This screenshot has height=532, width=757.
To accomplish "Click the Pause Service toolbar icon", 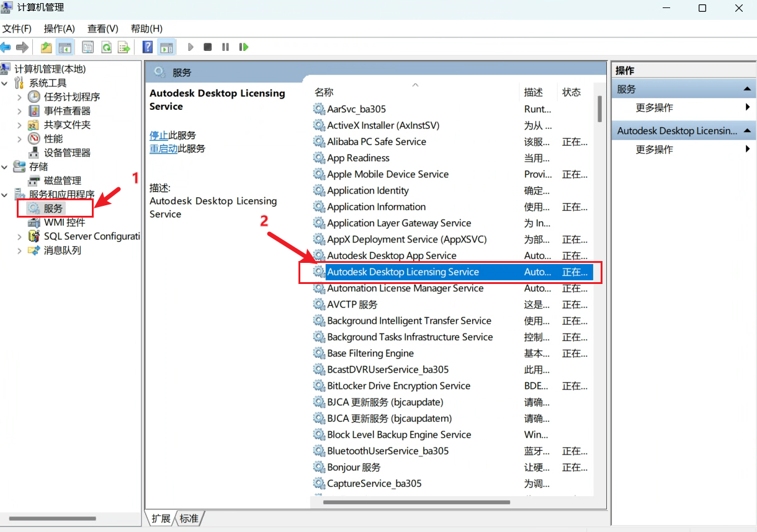I will point(225,47).
